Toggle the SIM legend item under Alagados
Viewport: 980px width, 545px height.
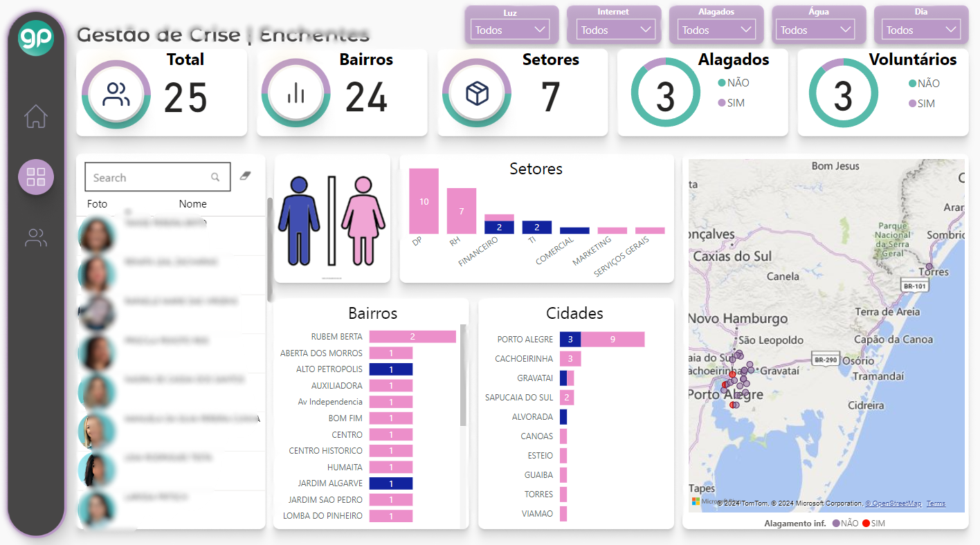[731, 103]
